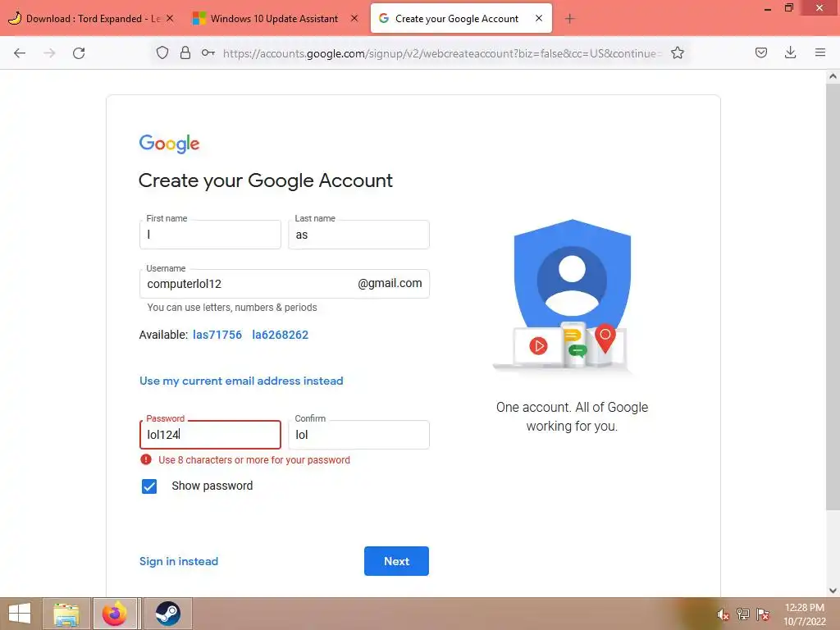Close the Windows 10 Update Assistant tab
The height and width of the screenshot is (630, 840).
point(354,18)
